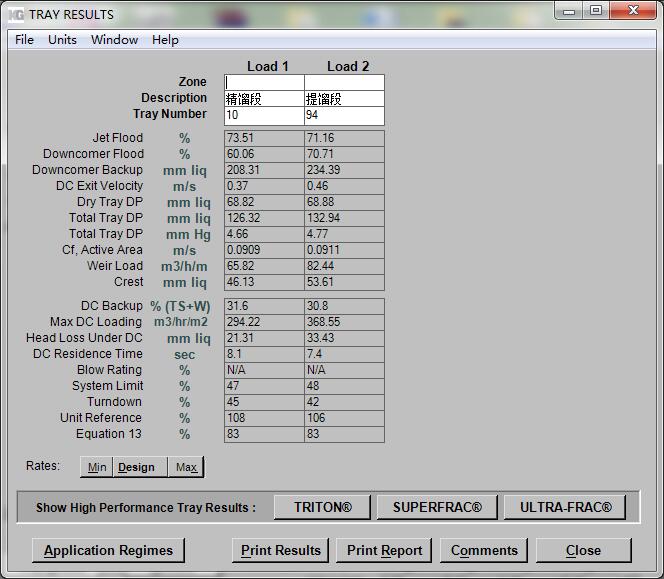This screenshot has height=579, width=664.
Task: Click the KG application icon in title bar
Action: pos(16,15)
